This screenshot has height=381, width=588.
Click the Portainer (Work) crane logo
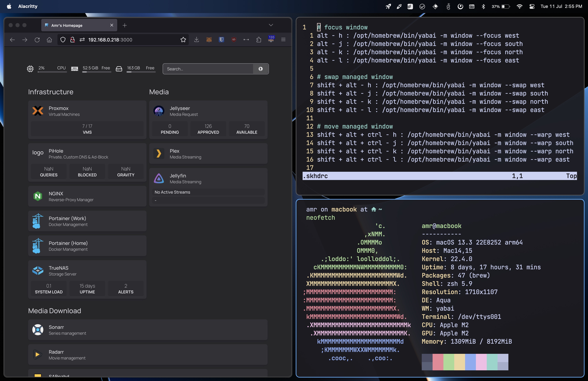[38, 221]
